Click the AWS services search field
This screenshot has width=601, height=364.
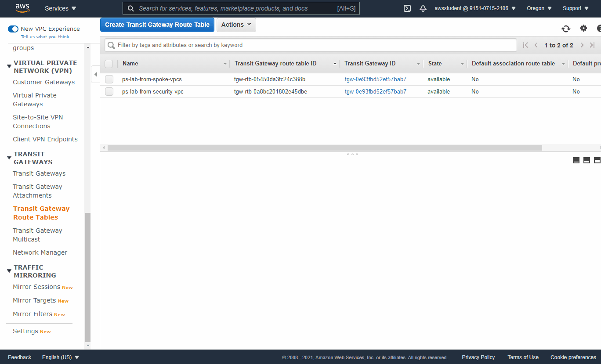[x=241, y=8]
